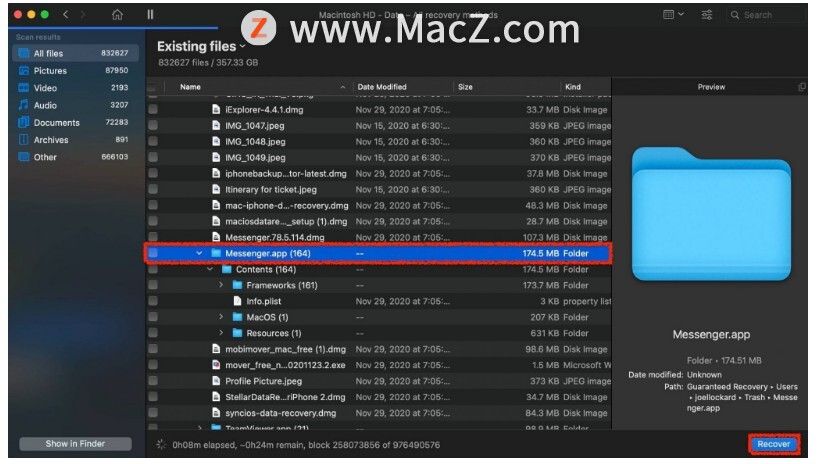Toggle preview panel popout icon
Image resolution: width=818 pixels, height=464 pixels.
pyautogui.click(x=802, y=87)
